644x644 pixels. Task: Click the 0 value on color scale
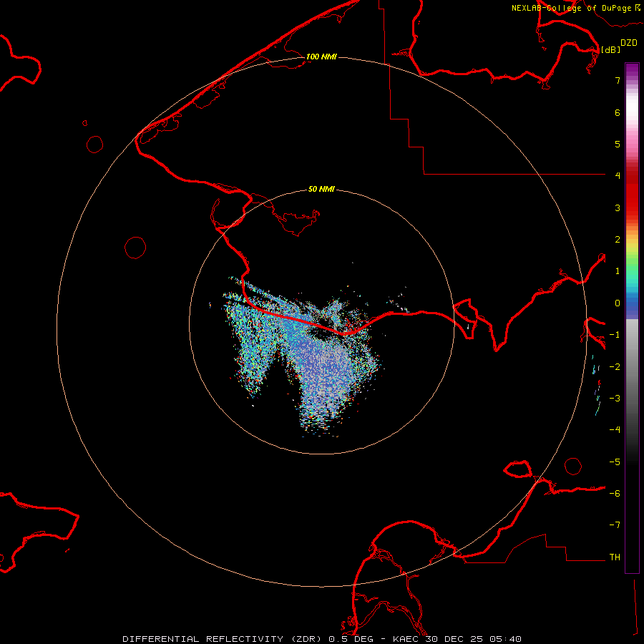pos(618,303)
